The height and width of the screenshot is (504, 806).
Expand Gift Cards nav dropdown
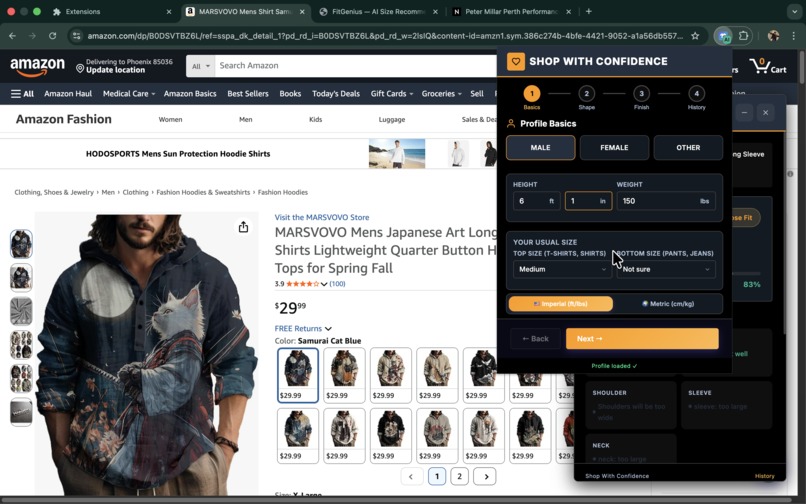[392, 94]
